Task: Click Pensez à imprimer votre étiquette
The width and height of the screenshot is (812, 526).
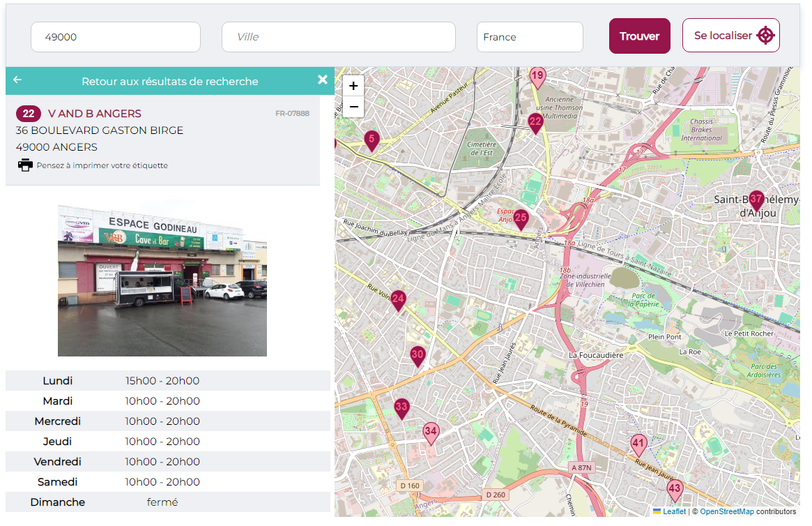Action: point(102,165)
